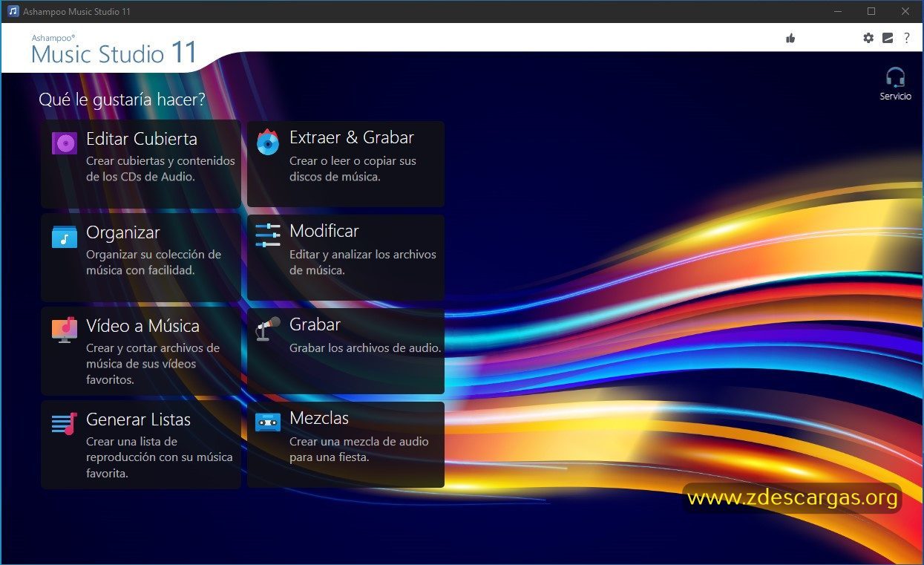Image resolution: width=924 pixels, height=565 pixels.
Task: Click the Ashampoo Music Studio title bar icon
Action: [x=13, y=11]
